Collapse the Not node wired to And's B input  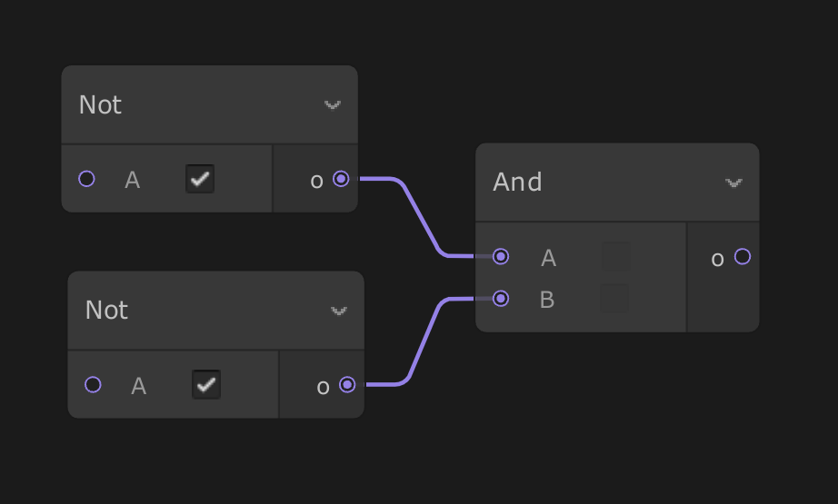339,311
